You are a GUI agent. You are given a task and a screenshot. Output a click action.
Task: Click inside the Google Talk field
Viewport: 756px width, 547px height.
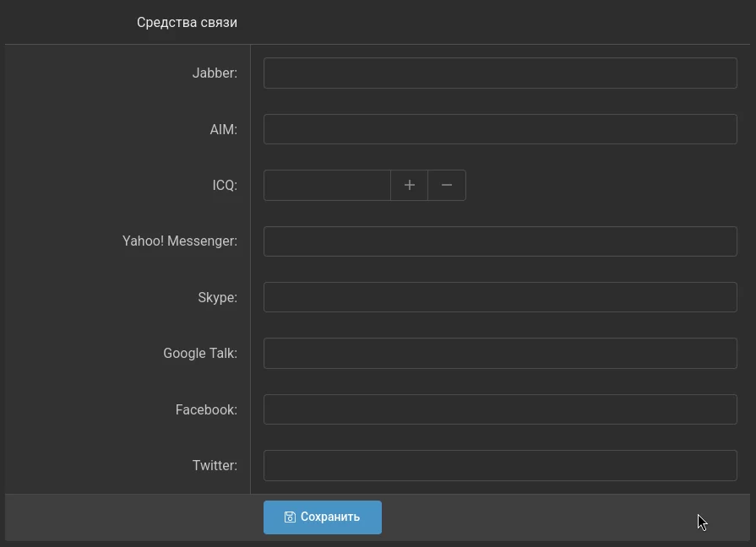click(500, 354)
